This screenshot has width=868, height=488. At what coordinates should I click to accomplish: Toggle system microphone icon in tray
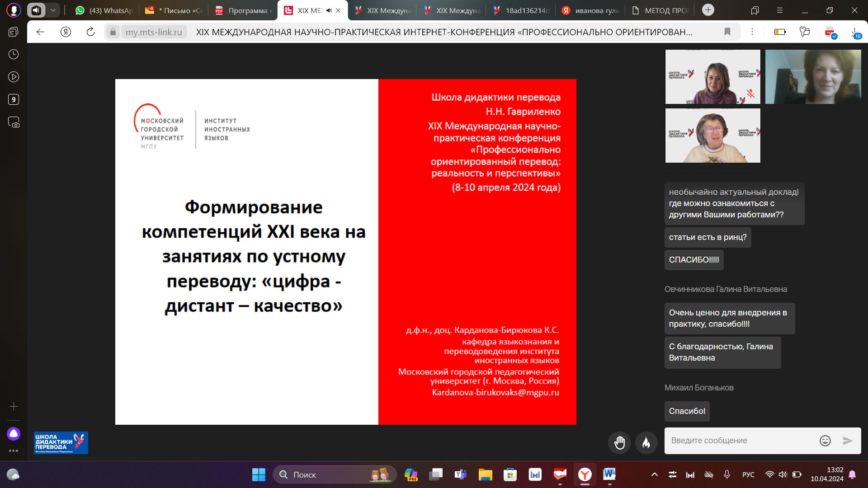click(x=727, y=474)
